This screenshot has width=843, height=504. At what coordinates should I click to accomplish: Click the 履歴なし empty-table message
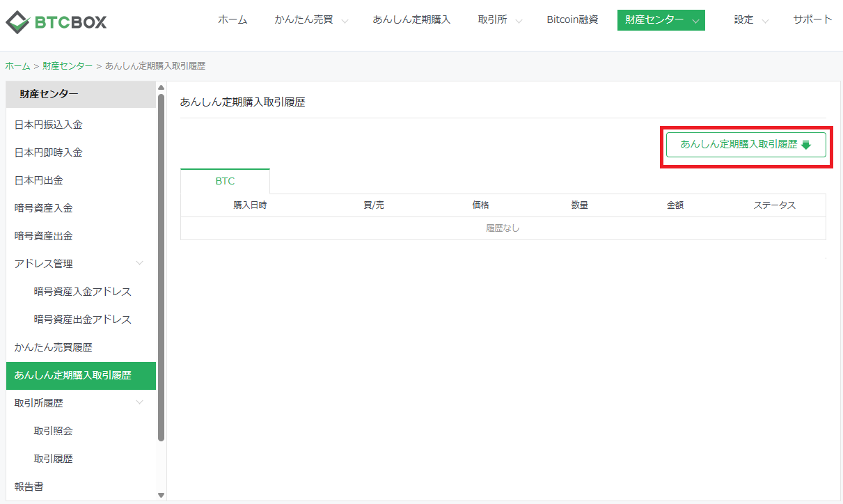[x=503, y=228]
